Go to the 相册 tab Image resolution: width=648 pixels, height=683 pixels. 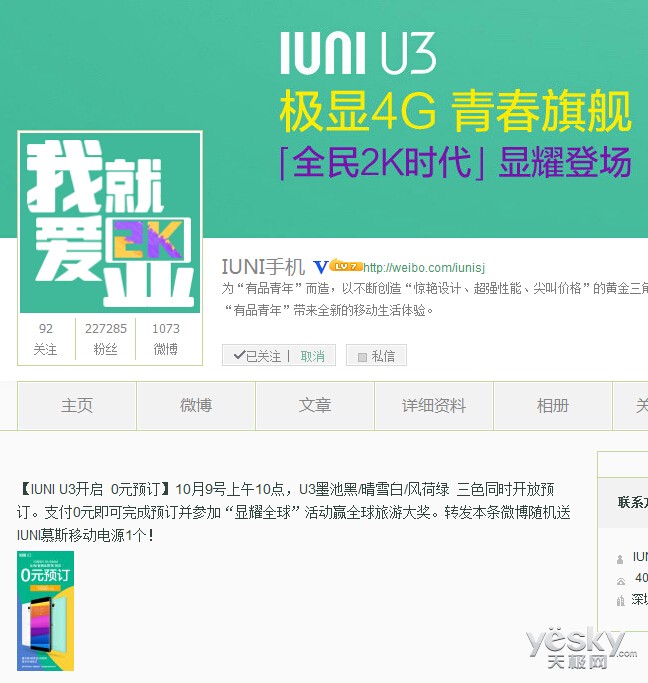(553, 406)
